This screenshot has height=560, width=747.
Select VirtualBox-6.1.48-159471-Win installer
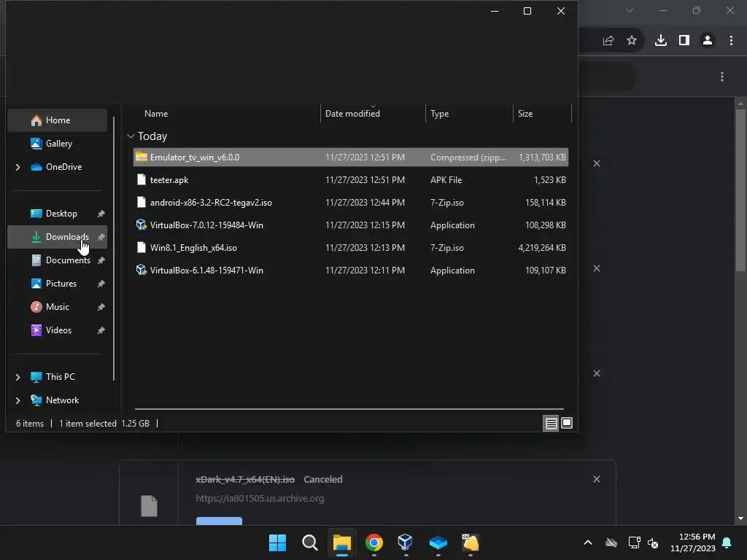tap(351, 271)
